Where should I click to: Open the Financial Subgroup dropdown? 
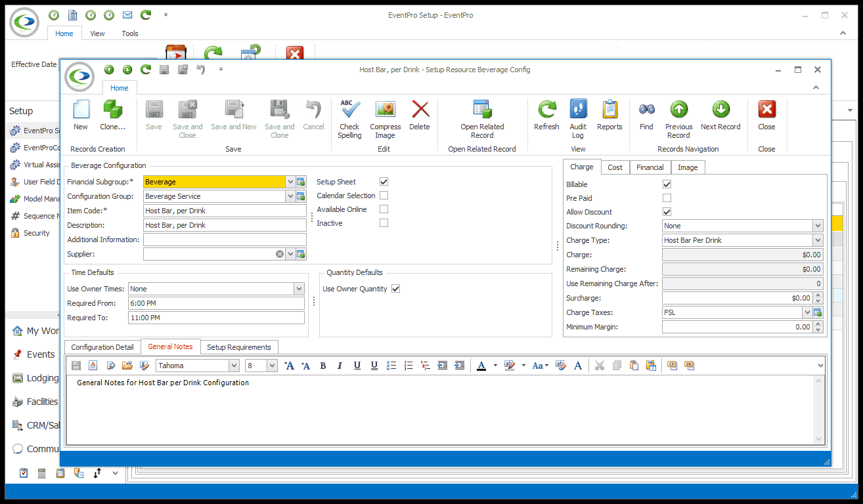point(290,182)
